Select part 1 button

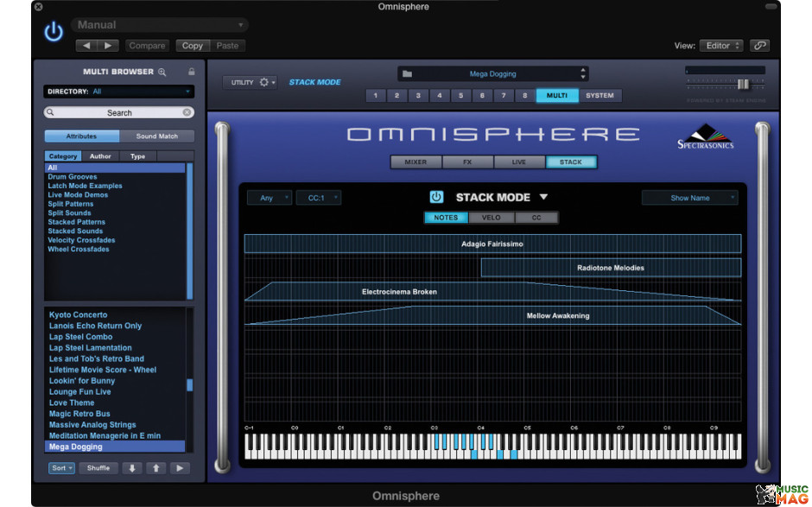pos(376,95)
